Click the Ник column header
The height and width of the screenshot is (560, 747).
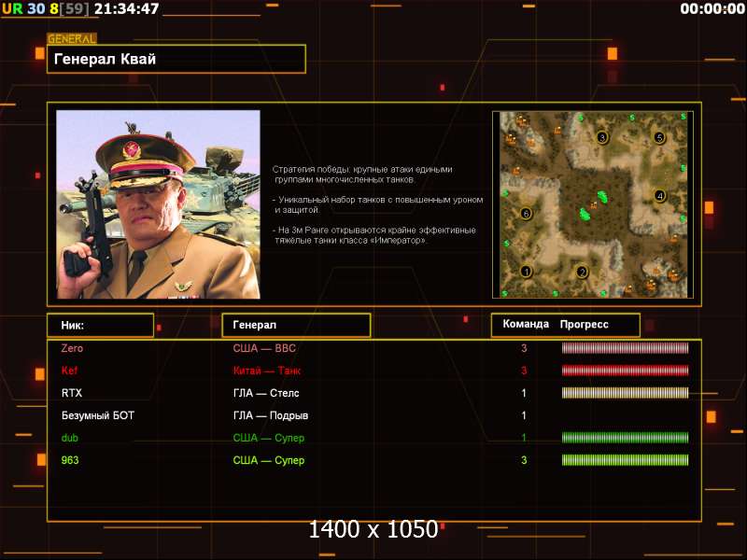tap(100, 325)
